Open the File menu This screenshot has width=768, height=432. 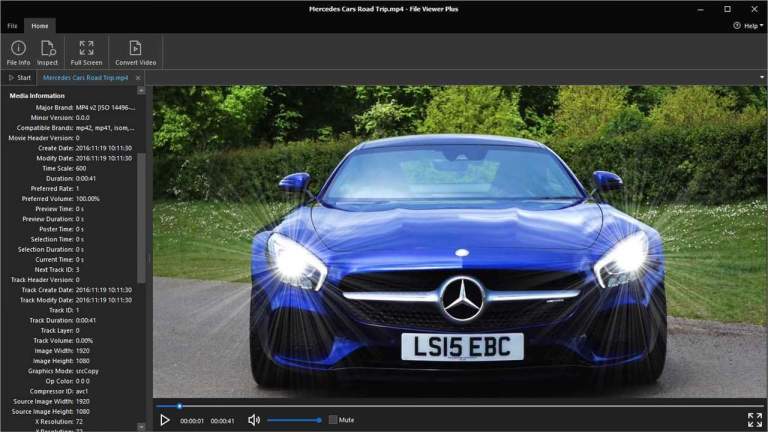click(12, 26)
